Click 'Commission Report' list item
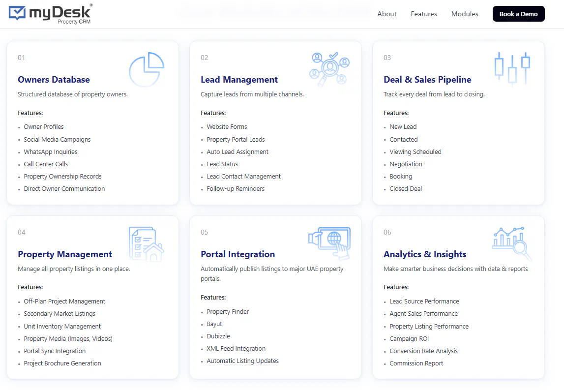Viewport: 564px width, 392px height. pyautogui.click(x=416, y=363)
